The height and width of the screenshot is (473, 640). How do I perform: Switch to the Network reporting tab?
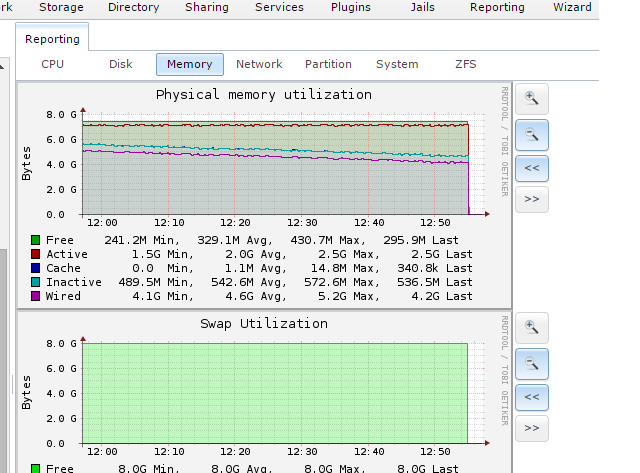(259, 64)
